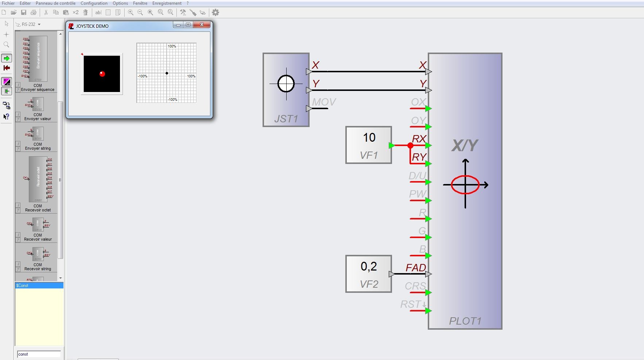Click the MOV output pin of JST1

[309, 108]
